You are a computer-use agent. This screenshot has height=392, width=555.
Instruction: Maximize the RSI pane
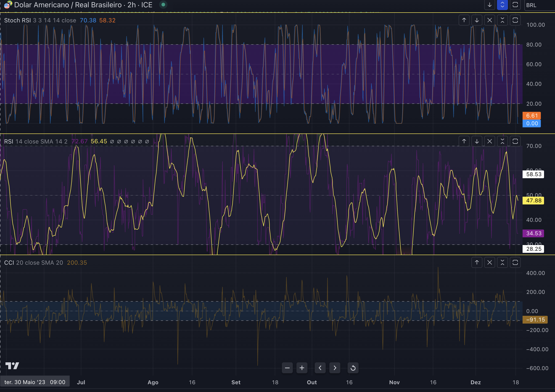pyautogui.click(x=515, y=141)
